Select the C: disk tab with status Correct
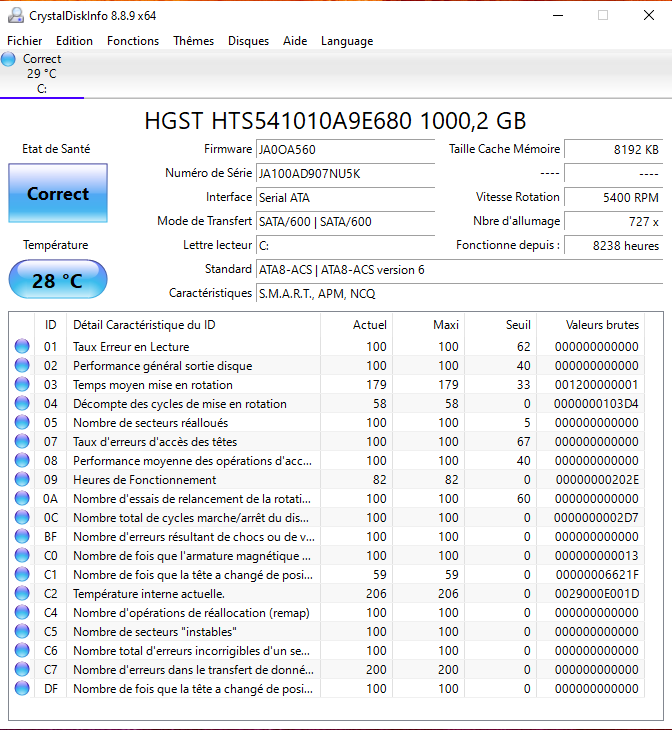The width and height of the screenshot is (672, 730). point(42,74)
